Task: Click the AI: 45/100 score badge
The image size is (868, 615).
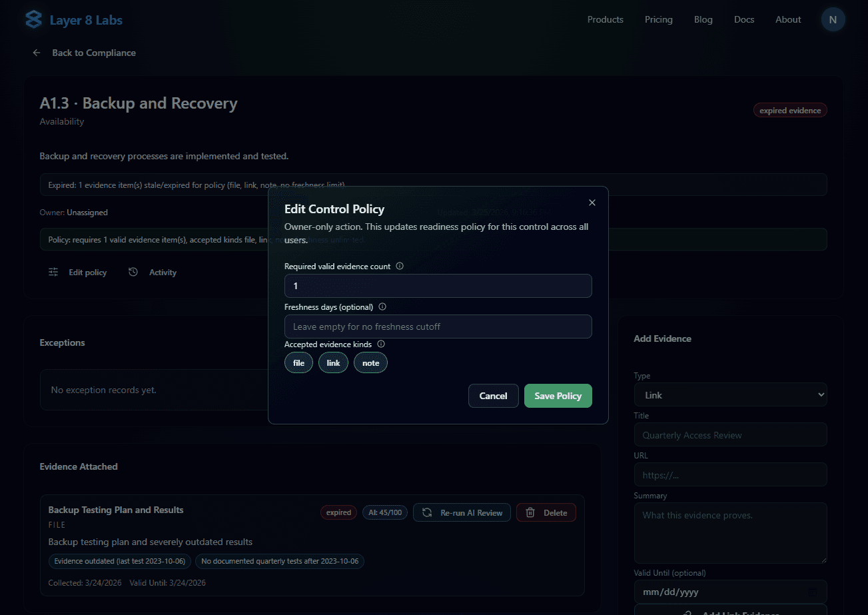Action: coord(385,512)
